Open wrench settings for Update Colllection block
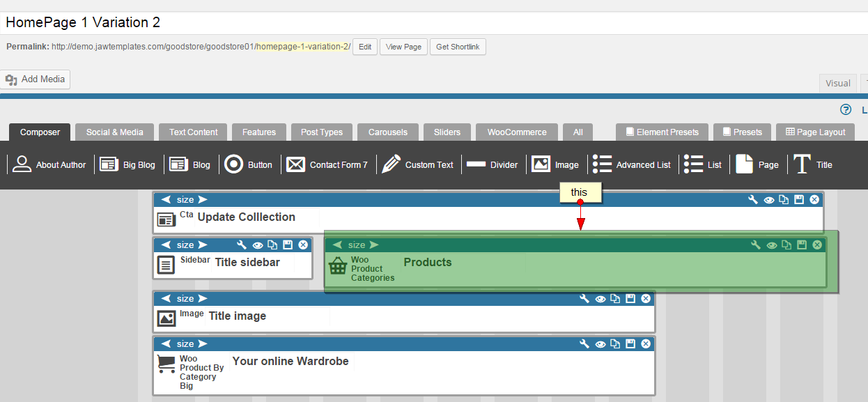Viewport: 868px width, 402px height. coord(753,200)
